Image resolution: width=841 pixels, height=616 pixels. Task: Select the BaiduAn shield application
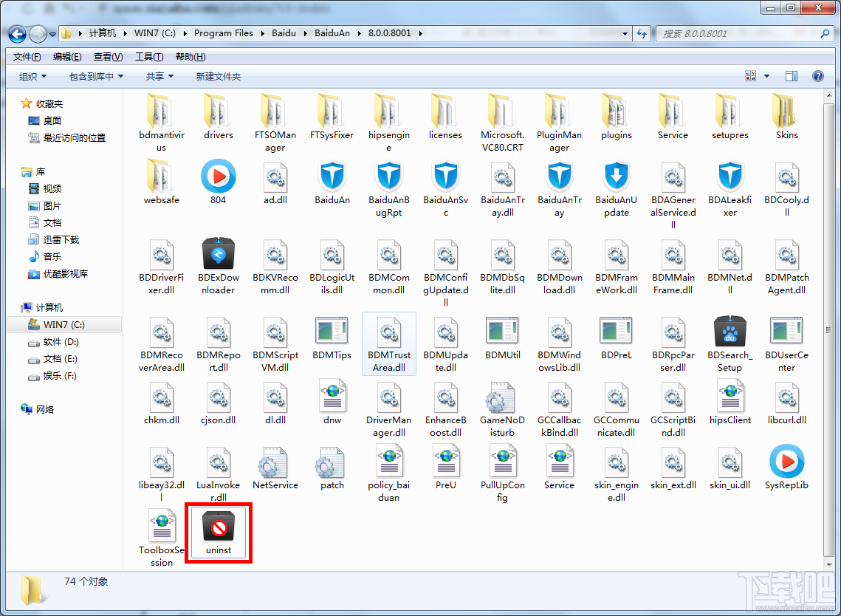point(332,177)
